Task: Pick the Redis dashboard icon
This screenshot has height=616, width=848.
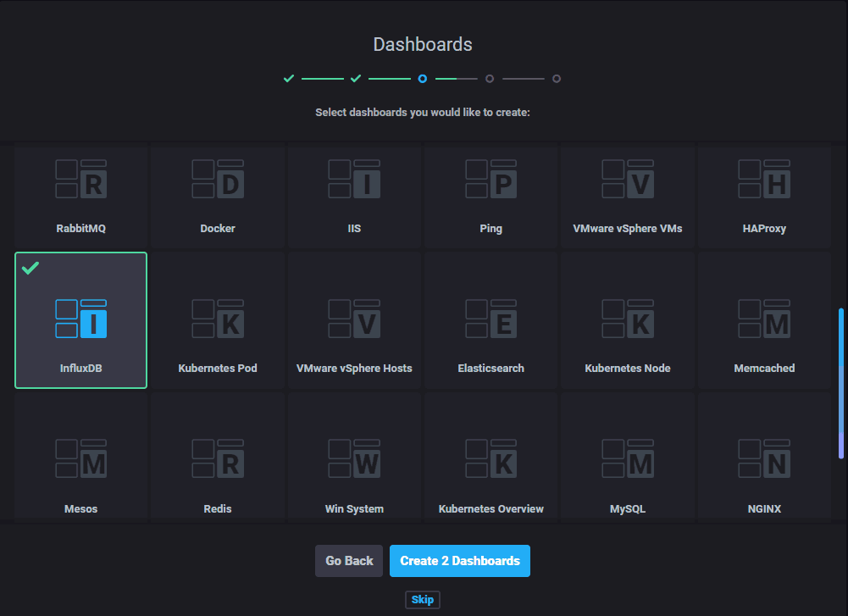Action: click(x=218, y=458)
